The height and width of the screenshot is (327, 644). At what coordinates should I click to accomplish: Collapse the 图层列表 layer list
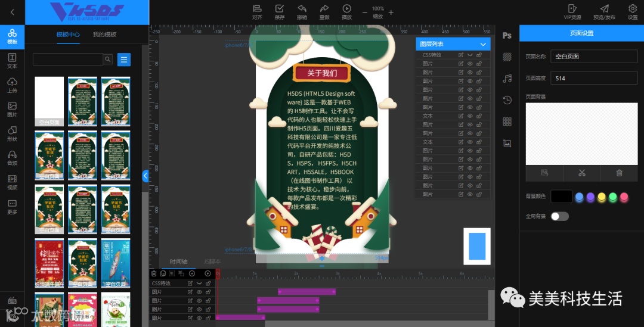pos(483,44)
